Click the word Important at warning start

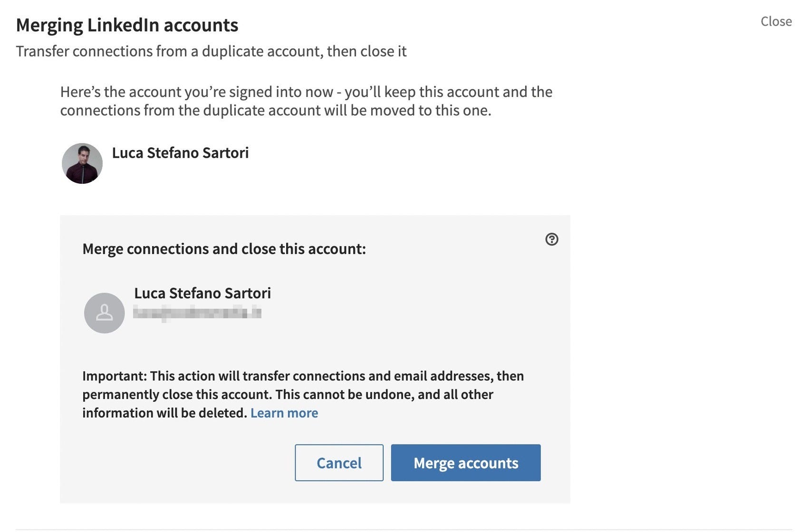point(115,376)
